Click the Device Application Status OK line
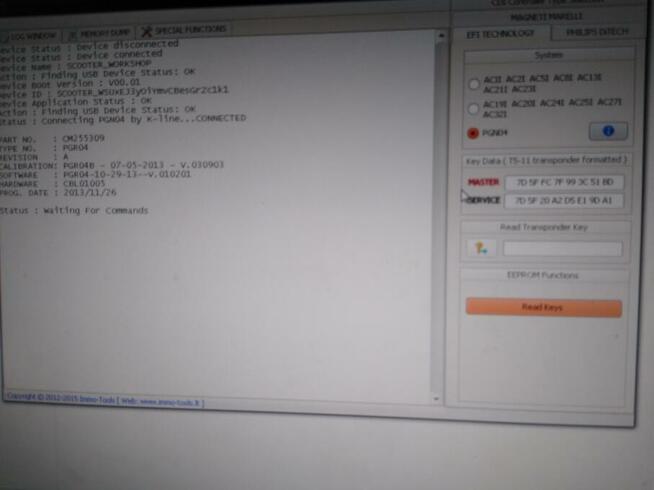Screen dimensions: 654x490 click(x=76, y=102)
